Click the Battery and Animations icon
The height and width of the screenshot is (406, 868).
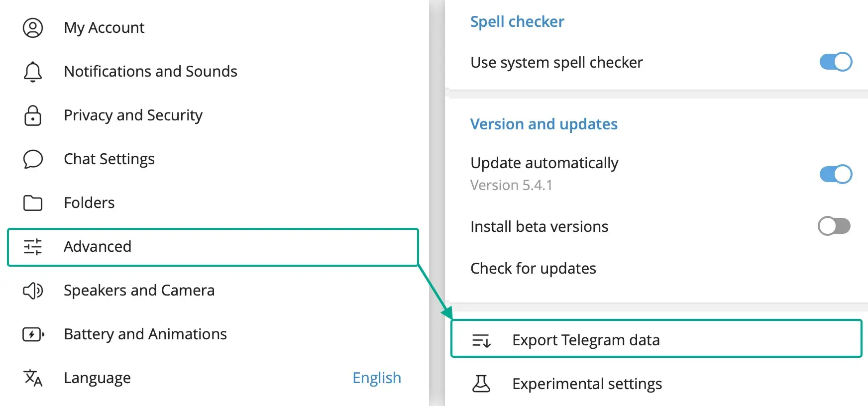coord(33,334)
